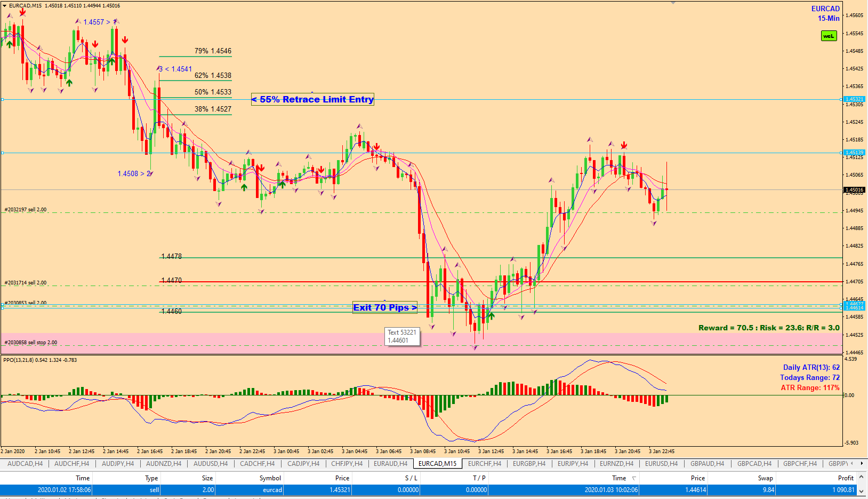Image resolution: width=868 pixels, height=499 pixels.
Task: Open the GBPCHF,H4 chart tab
Action: (x=800, y=464)
